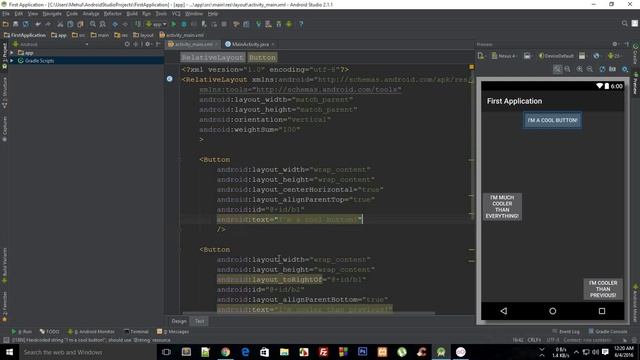The image size is (640, 360).
Task: Open the Build menu
Action: click(132, 14)
